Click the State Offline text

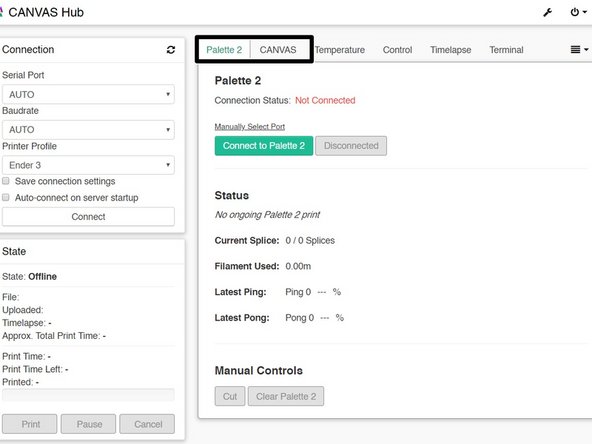tap(29, 276)
